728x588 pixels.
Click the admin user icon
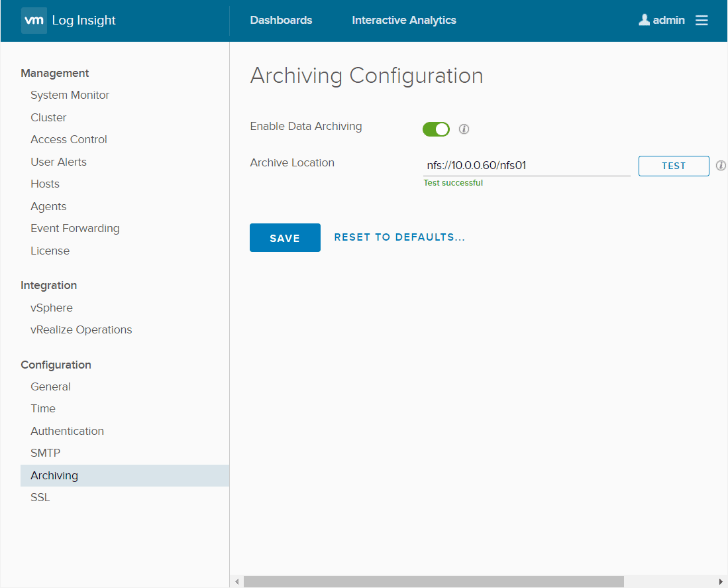point(644,19)
